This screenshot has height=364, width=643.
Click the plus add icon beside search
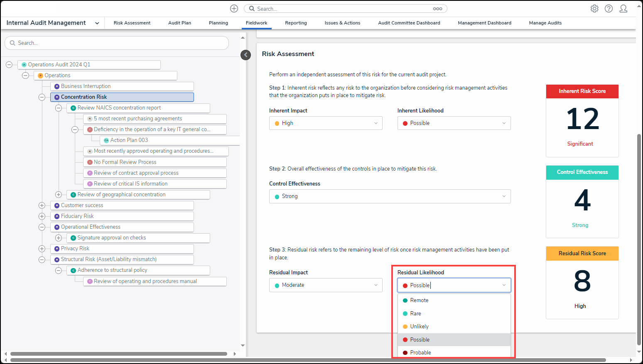click(234, 9)
